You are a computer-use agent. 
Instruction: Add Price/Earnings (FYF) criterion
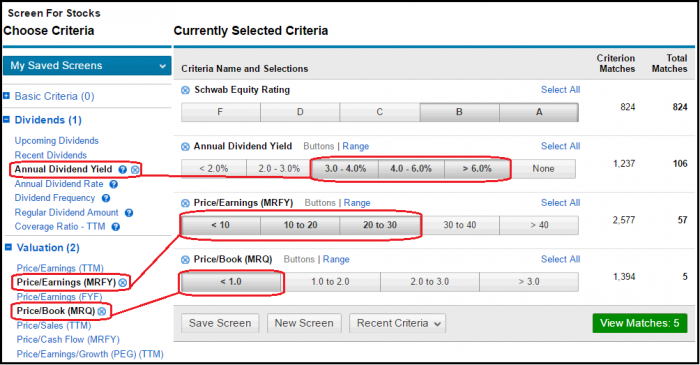(x=59, y=297)
